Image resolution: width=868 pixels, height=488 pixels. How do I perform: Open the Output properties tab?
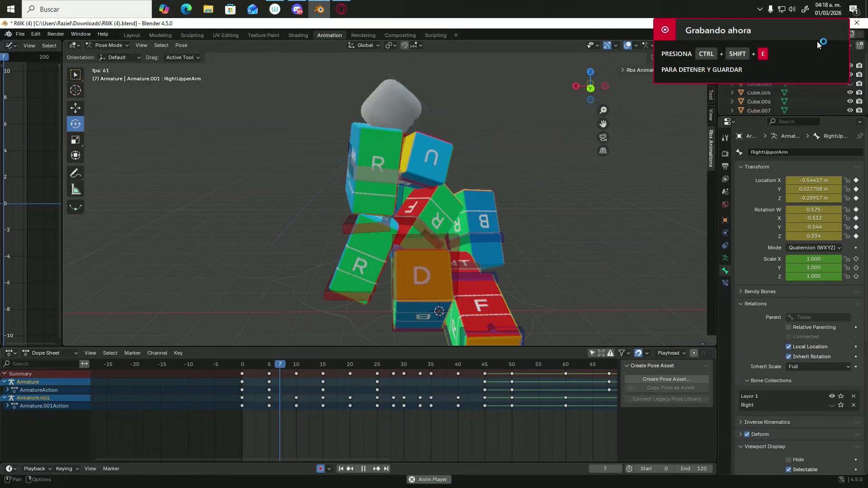725,166
